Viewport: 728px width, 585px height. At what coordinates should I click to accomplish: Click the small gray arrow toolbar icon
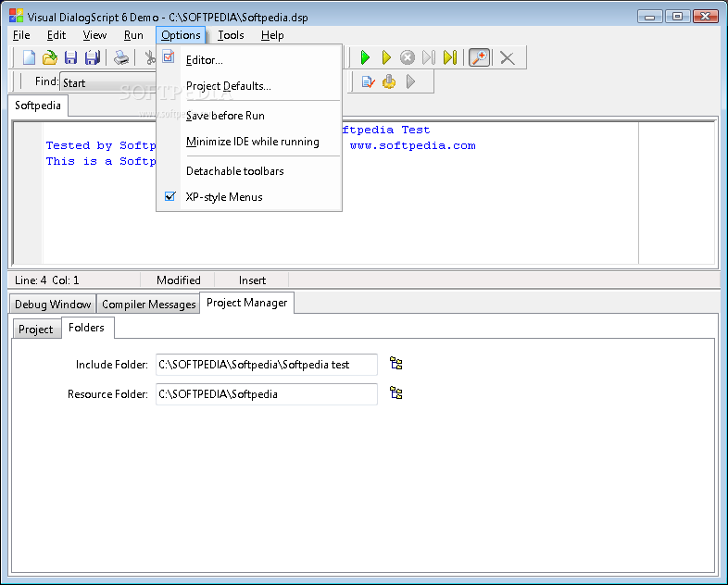(410, 82)
